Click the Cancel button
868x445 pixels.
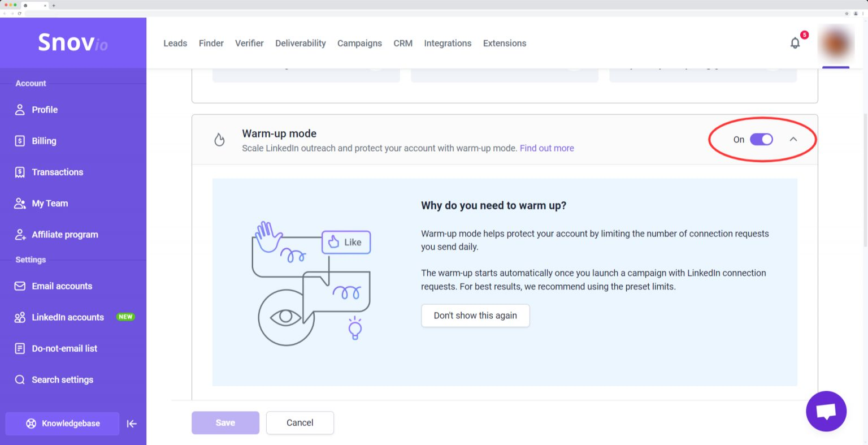click(300, 422)
